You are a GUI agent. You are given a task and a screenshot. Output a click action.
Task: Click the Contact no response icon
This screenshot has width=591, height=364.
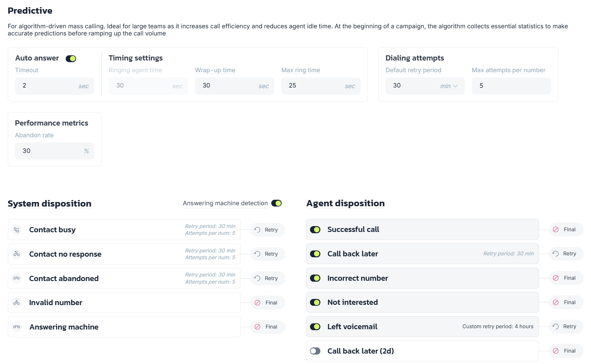[x=17, y=254]
